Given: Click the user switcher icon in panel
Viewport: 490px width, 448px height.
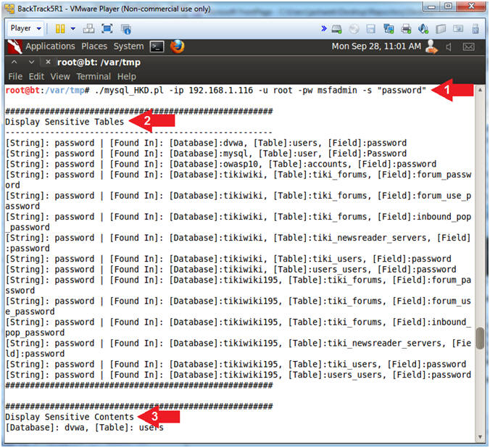Looking at the screenshot, I should (x=431, y=47).
